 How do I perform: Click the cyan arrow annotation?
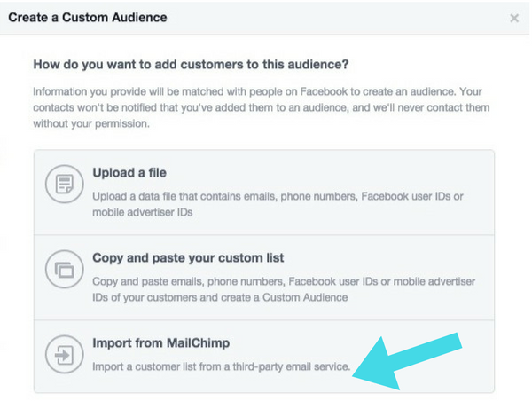(x=406, y=360)
